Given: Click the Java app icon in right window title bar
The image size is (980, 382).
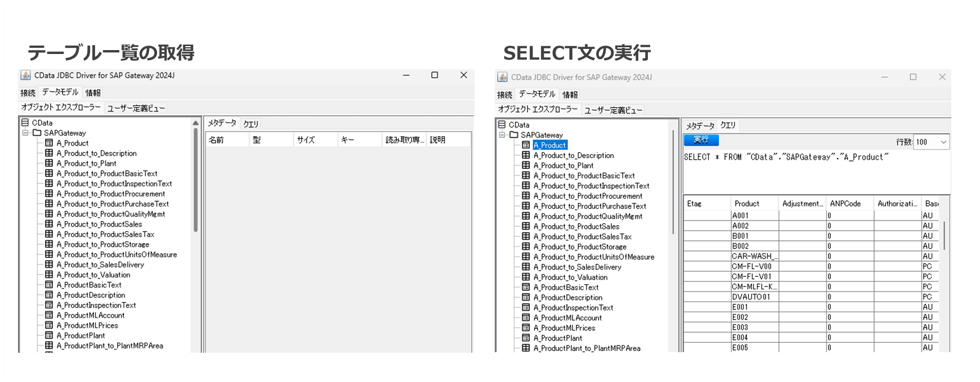Looking at the screenshot, I should [x=502, y=77].
